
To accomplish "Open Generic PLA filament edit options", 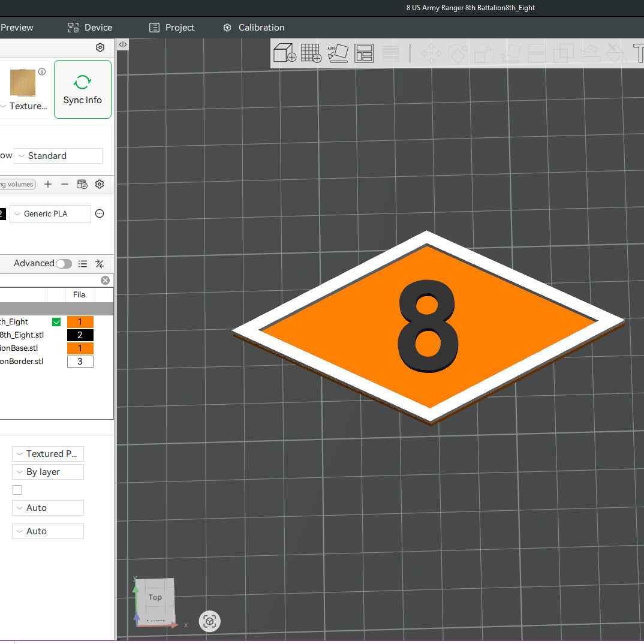I will pos(100,213).
